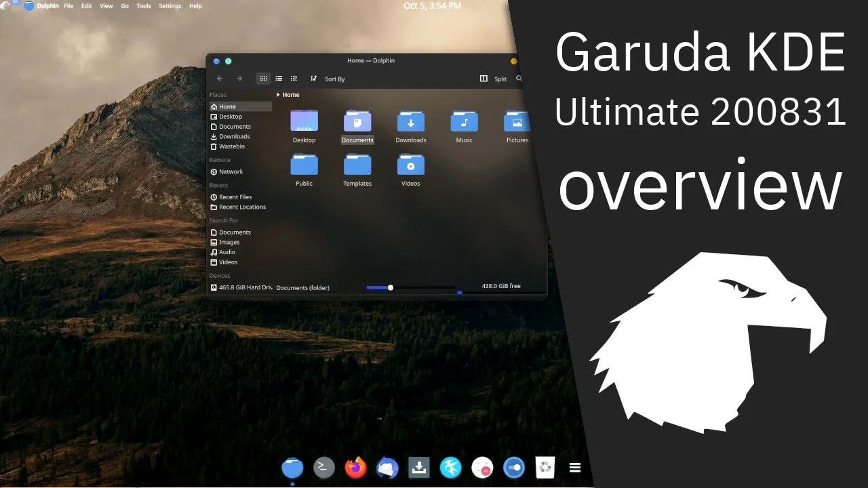Open Wastebin in the Places panel
868x488 pixels.
(240, 146)
